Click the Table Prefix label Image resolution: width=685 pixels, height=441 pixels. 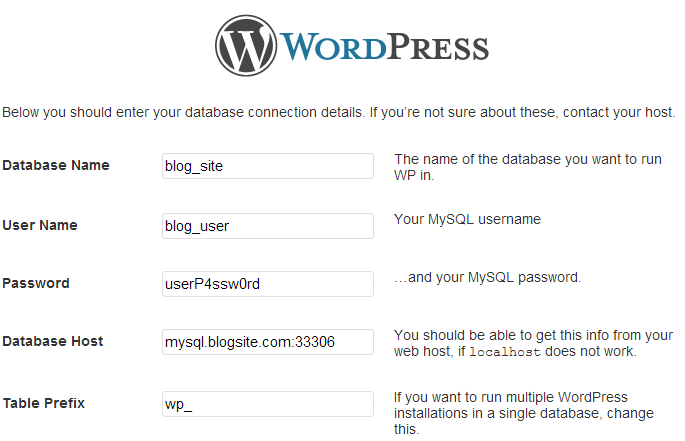tap(44, 403)
